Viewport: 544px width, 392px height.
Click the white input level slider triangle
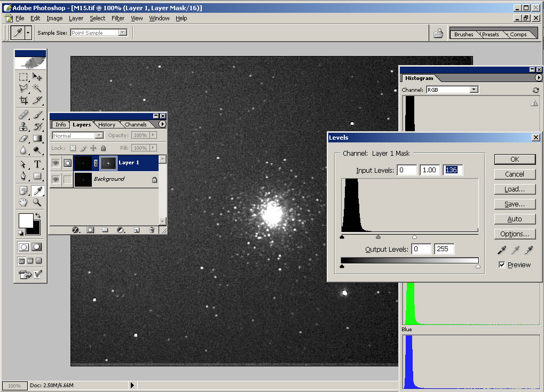click(415, 236)
